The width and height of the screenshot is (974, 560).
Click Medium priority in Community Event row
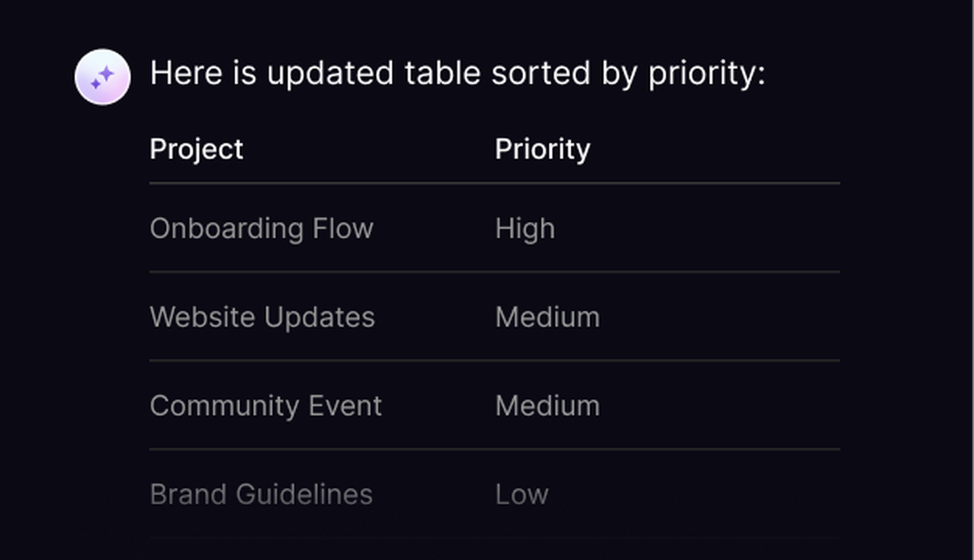click(547, 406)
